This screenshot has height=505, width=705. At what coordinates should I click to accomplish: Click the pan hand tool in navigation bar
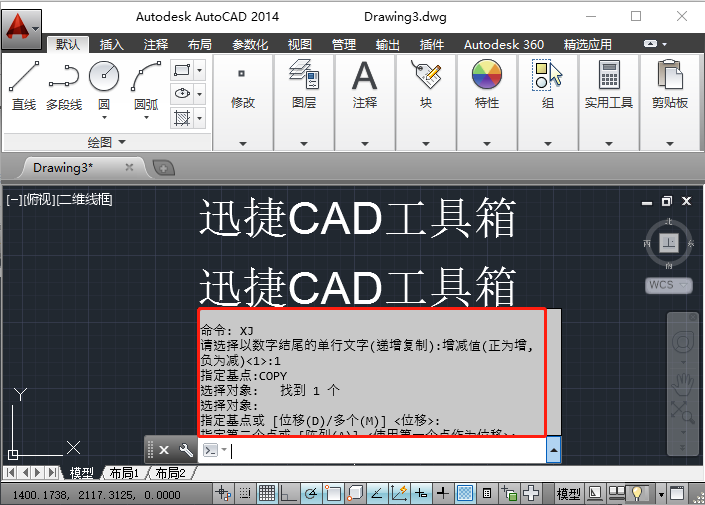coord(683,384)
